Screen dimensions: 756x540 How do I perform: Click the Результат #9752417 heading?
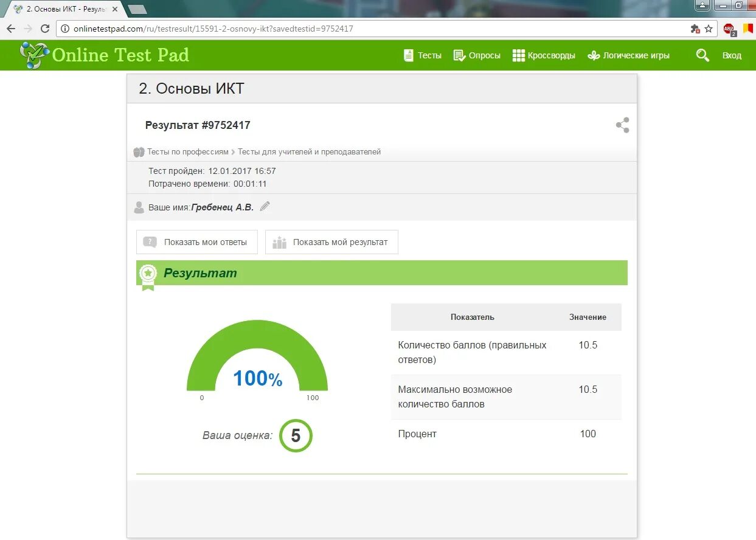coord(198,125)
